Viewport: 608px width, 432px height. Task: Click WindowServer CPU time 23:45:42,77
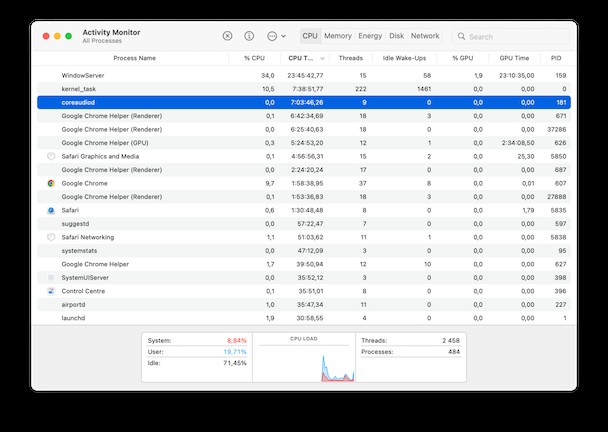(305, 76)
